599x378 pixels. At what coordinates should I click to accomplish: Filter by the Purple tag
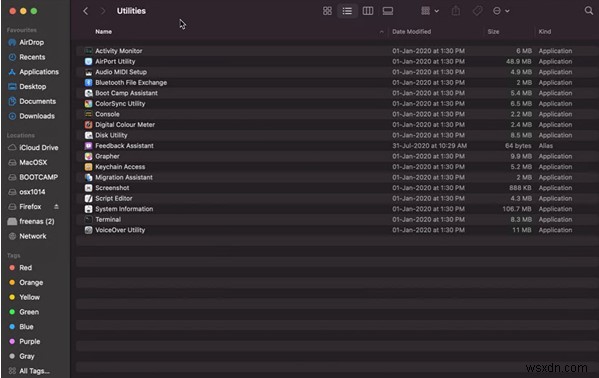point(29,342)
